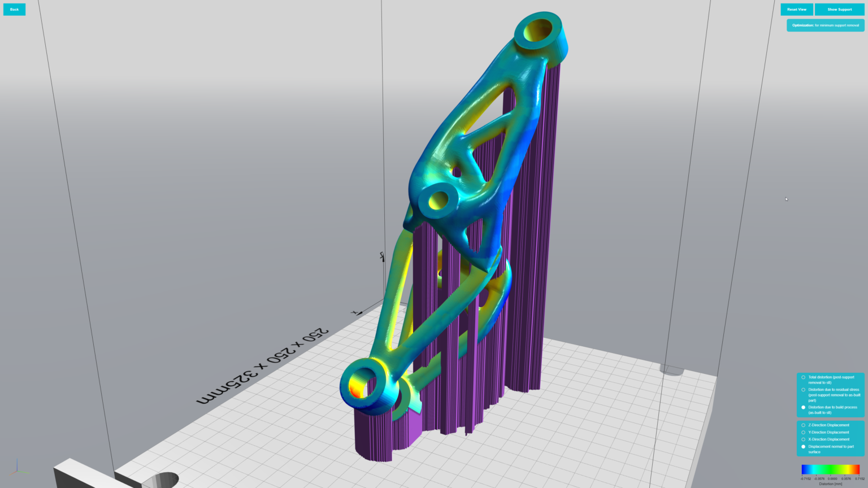Image resolution: width=868 pixels, height=488 pixels.
Task: Click the XYZ axis orientation triad
Action: [x=18, y=467]
